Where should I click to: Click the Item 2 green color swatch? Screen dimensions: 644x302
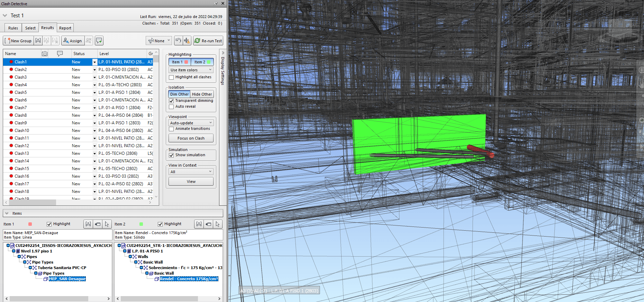click(141, 224)
